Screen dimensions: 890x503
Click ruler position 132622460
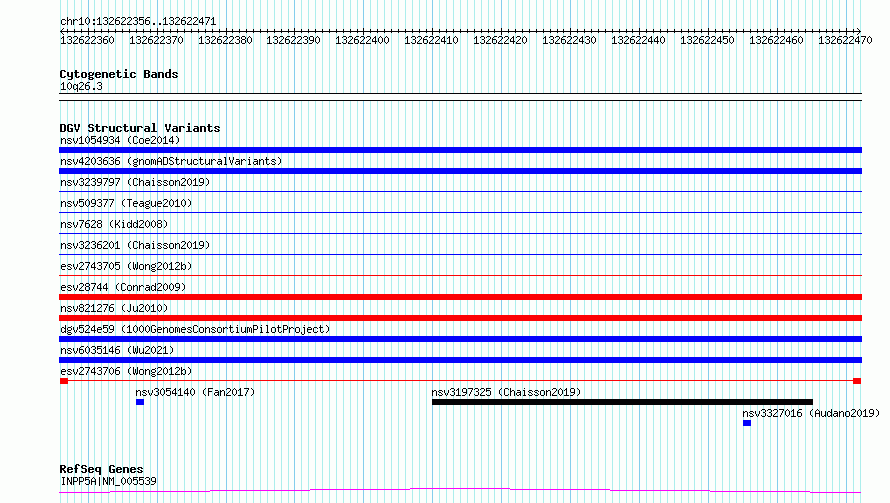click(x=776, y=40)
